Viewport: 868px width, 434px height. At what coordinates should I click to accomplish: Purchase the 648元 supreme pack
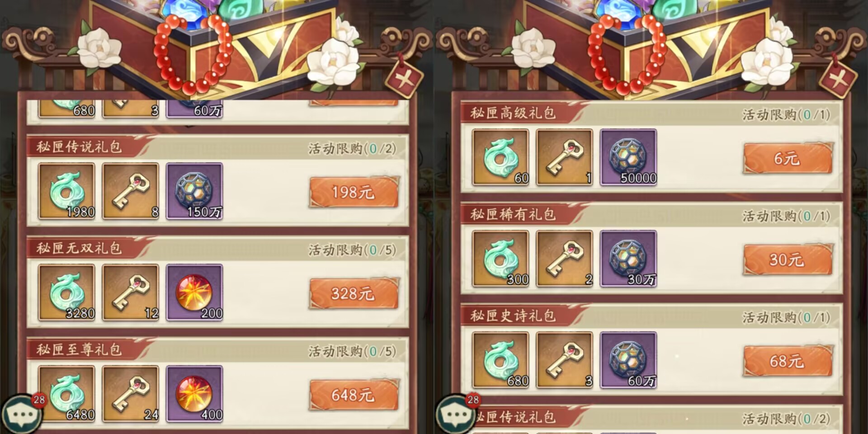354,395
